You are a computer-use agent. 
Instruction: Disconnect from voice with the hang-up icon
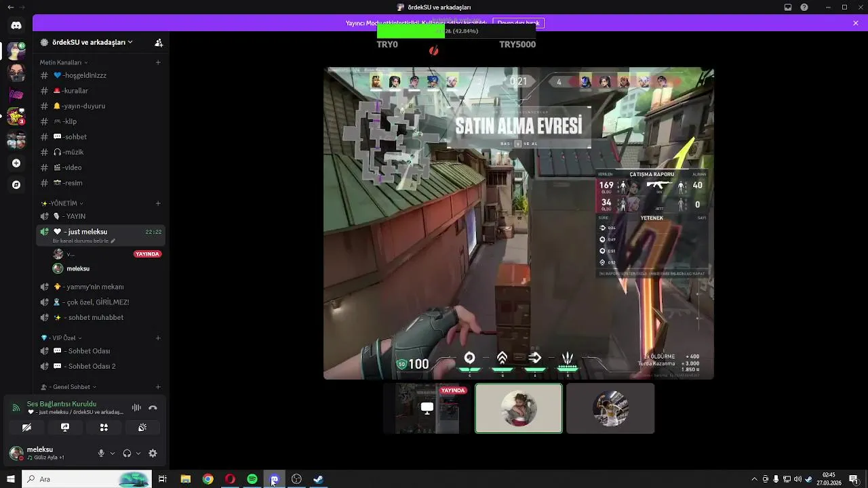[153, 408]
